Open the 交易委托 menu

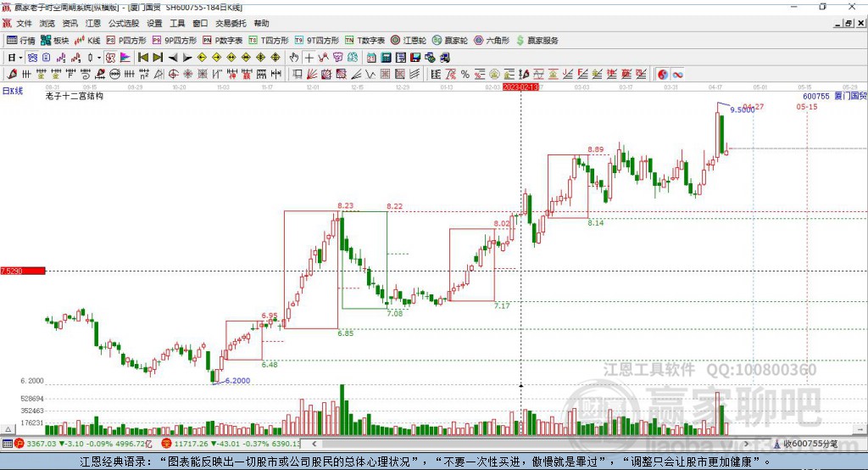231,23
